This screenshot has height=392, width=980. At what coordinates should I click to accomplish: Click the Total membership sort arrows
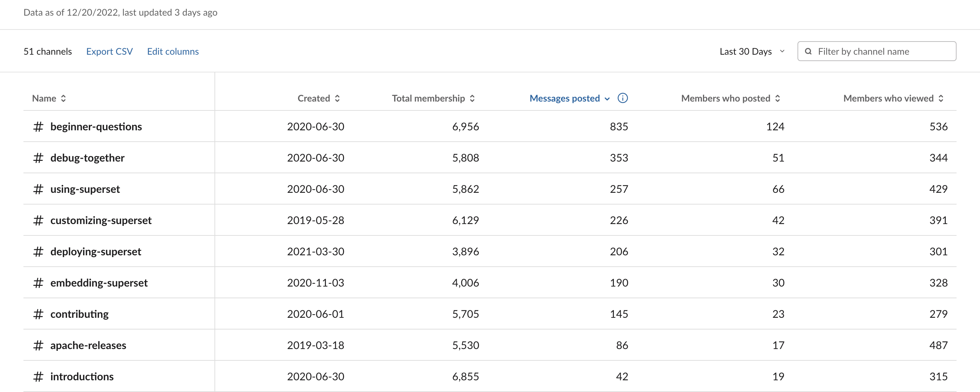pyautogui.click(x=472, y=99)
